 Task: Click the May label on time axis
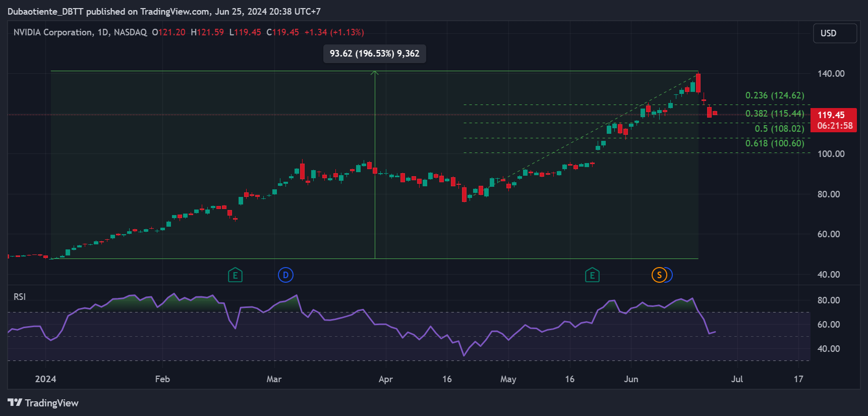pos(508,379)
